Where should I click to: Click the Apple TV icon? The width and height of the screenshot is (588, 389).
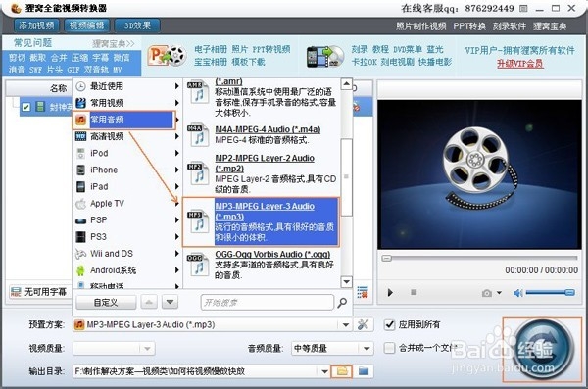(80, 204)
